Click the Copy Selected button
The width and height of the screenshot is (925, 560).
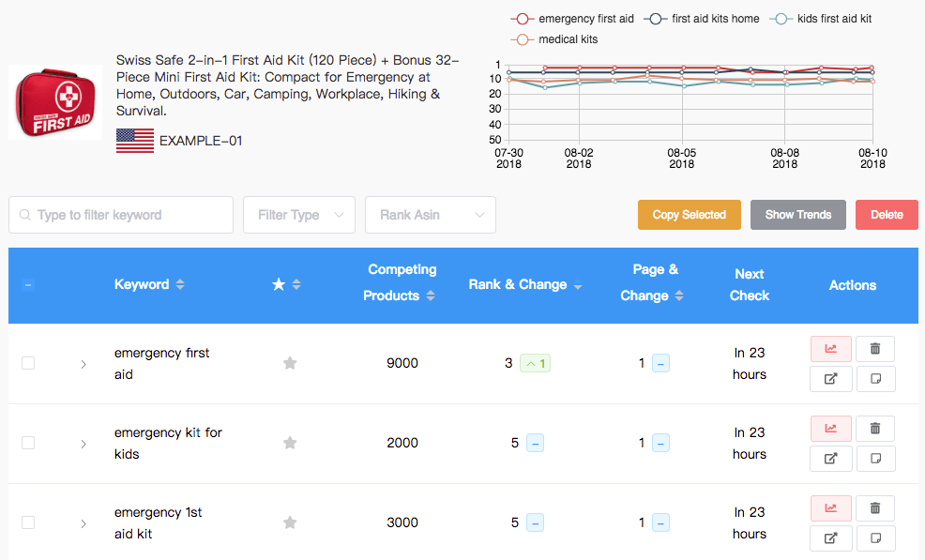coord(689,215)
